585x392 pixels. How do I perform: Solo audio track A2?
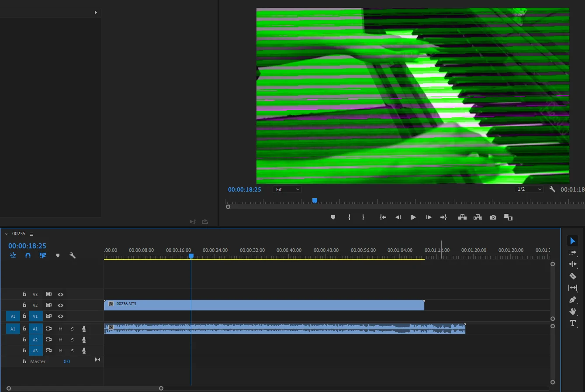[x=73, y=340]
